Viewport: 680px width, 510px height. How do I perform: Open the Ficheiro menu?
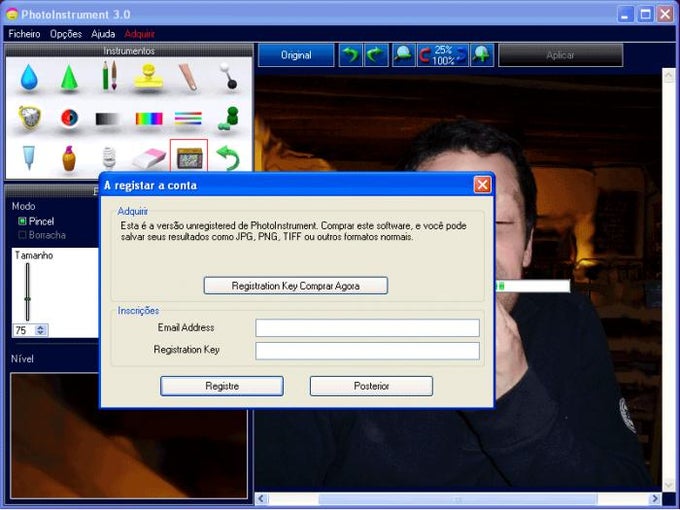point(24,34)
